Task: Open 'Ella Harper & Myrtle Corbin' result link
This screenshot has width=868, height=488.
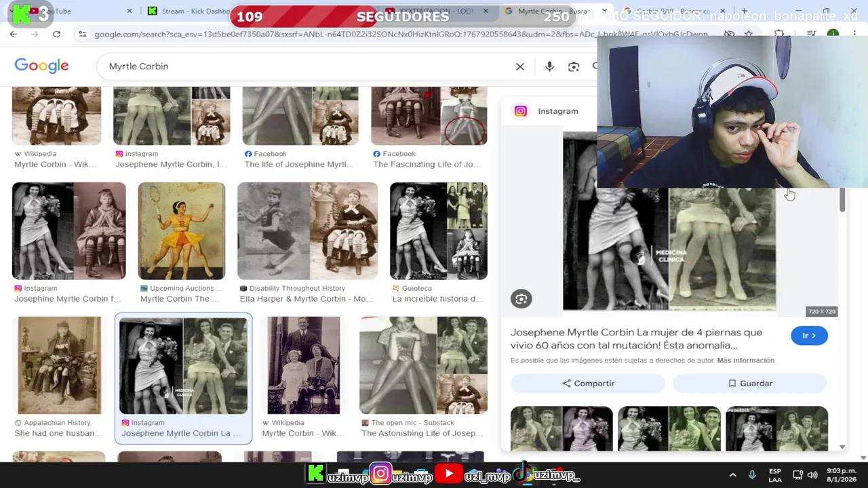Action: pyautogui.click(x=307, y=299)
